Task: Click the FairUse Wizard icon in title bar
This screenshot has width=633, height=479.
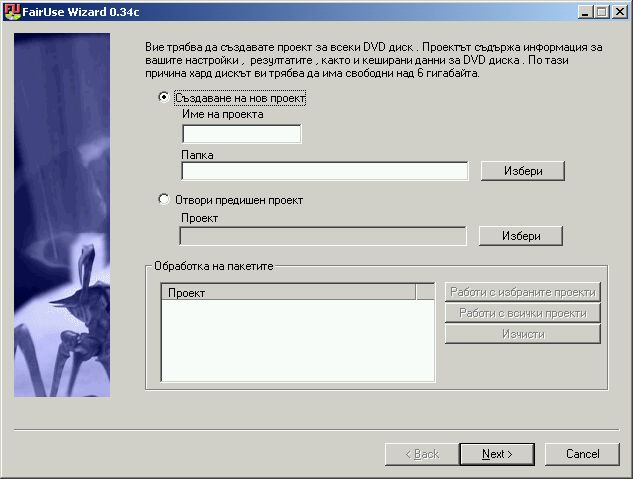Action: tap(12, 12)
